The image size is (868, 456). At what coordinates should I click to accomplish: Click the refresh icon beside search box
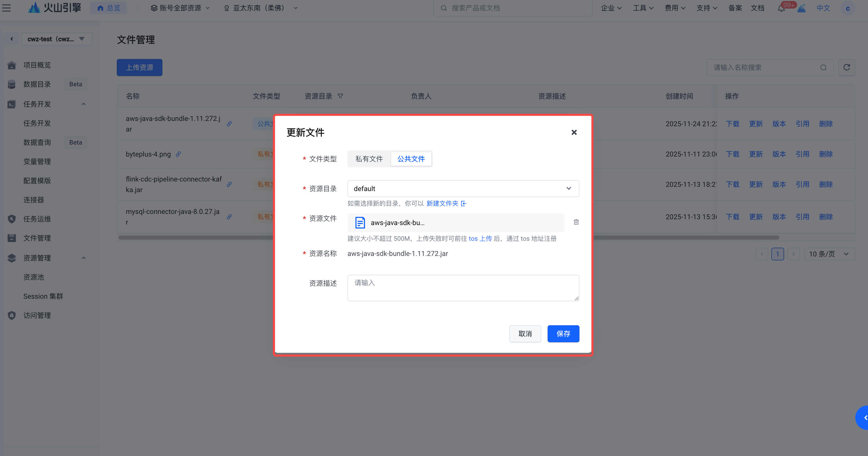(846, 67)
